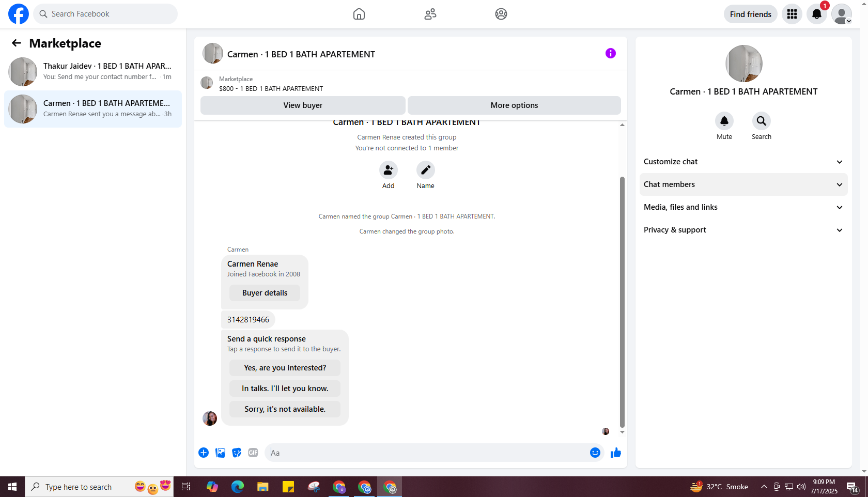This screenshot has width=868, height=497.
Task: Click the group photo in the right panel
Action: click(744, 64)
